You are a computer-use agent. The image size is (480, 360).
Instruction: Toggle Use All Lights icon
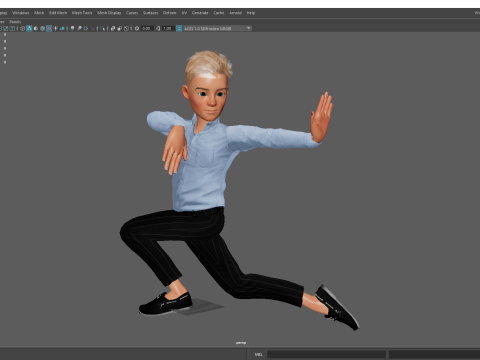point(56,28)
